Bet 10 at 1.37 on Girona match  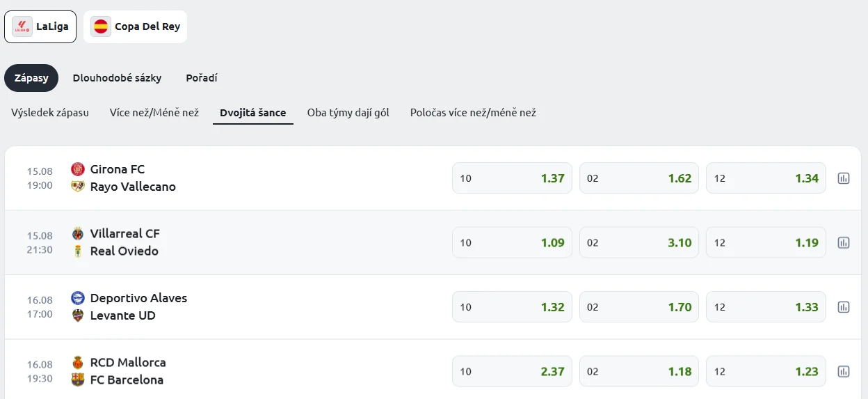[512, 178]
